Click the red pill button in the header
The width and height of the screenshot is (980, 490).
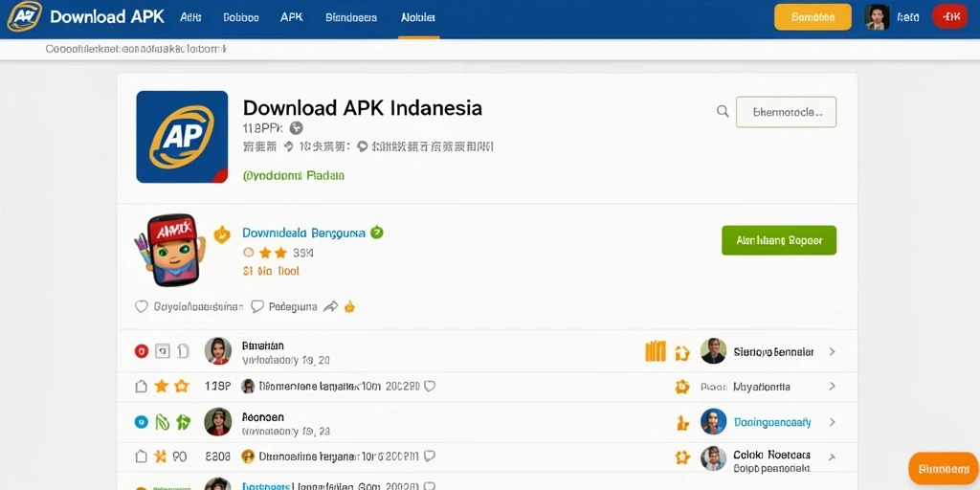[950, 17]
